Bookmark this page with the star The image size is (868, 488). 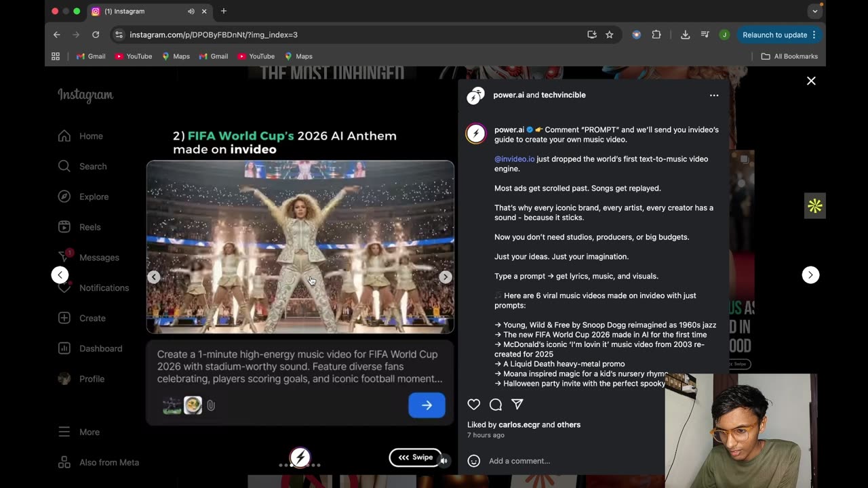pos(610,35)
